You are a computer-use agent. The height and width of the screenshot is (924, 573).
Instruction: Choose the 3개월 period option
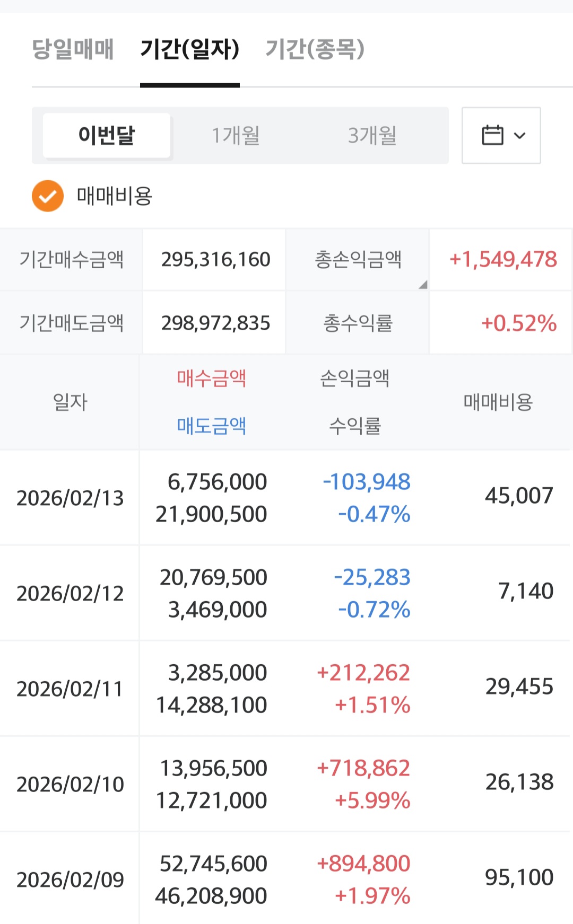tap(372, 136)
